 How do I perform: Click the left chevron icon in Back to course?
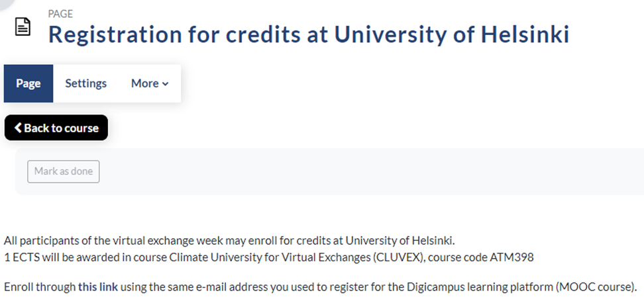point(18,128)
